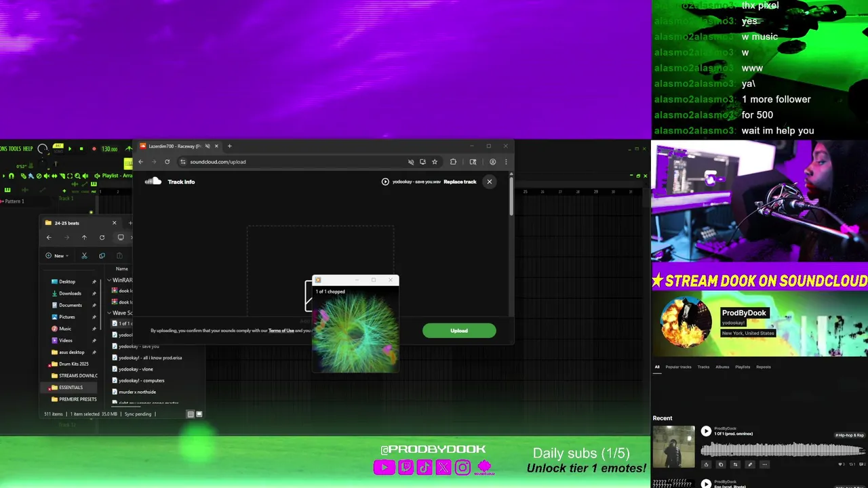Select file yodookay! - computers

[x=141, y=381]
